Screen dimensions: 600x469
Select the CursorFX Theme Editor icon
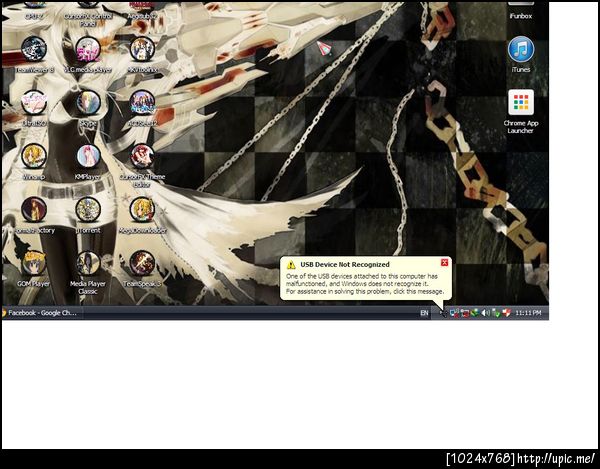click(142, 156)
